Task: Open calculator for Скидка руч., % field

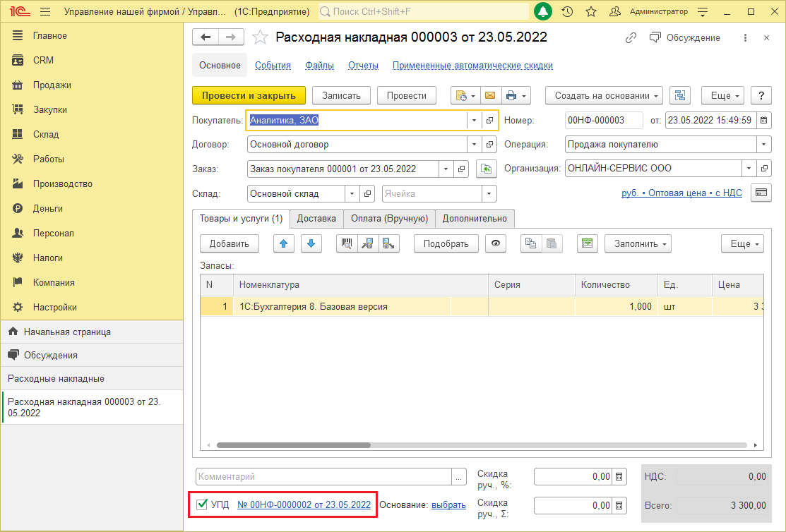Action: [619, 477]
